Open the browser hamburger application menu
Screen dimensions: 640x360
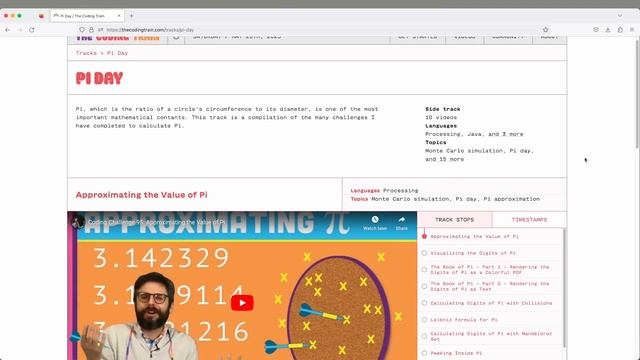(632, 30)
